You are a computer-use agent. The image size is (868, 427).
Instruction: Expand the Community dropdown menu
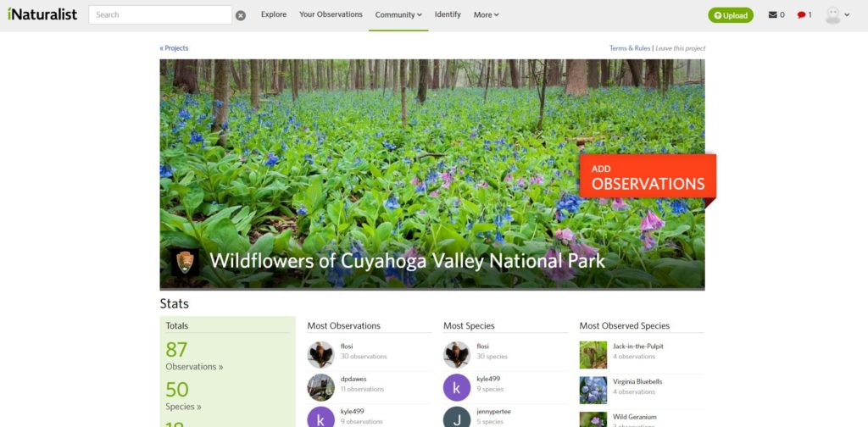pos(398,15)
